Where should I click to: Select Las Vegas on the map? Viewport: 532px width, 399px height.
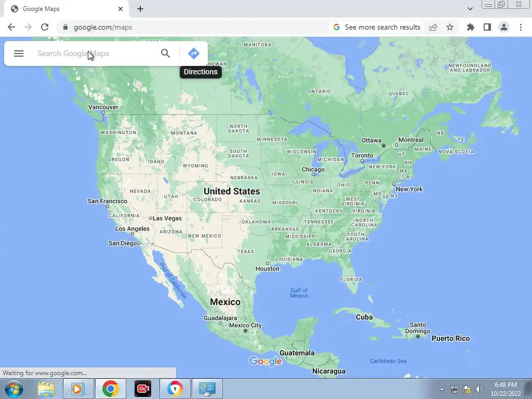167,219
